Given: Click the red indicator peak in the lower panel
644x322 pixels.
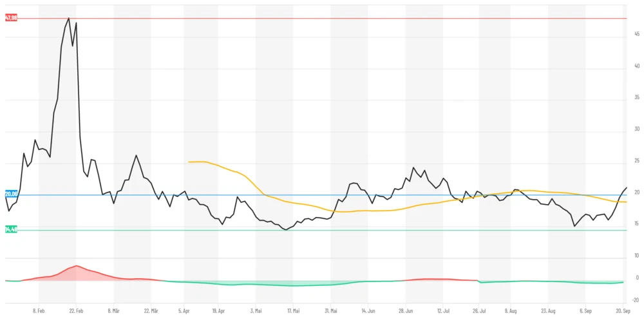Looking at the screenshot, I should [76, 266].
